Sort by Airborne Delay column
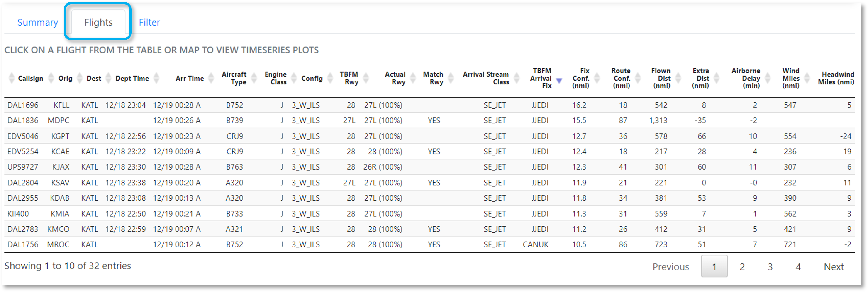Viewport: 868px width, 292px height. [746, 78]
